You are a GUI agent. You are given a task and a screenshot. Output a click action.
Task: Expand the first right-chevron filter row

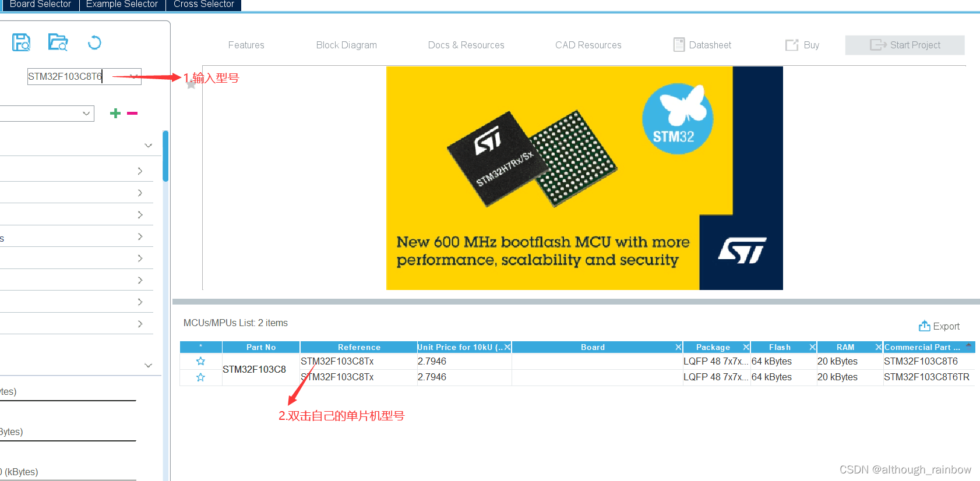point(140,171)
